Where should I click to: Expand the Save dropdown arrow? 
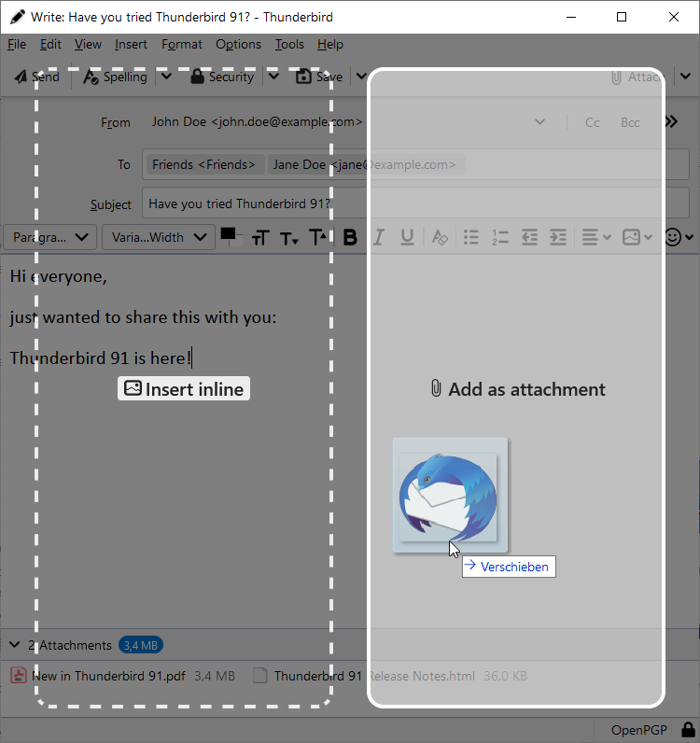tap(361, 77)
